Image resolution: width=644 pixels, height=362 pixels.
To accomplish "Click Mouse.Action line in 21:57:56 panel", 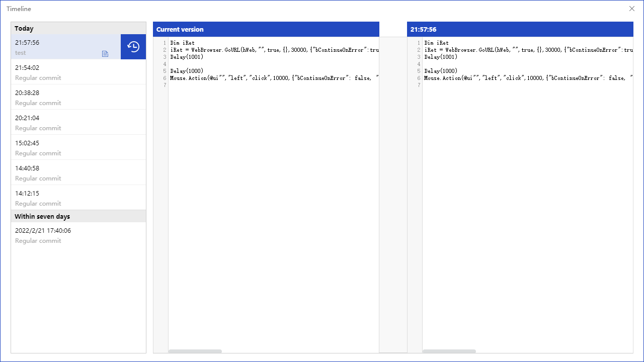I will pos(528,78).
